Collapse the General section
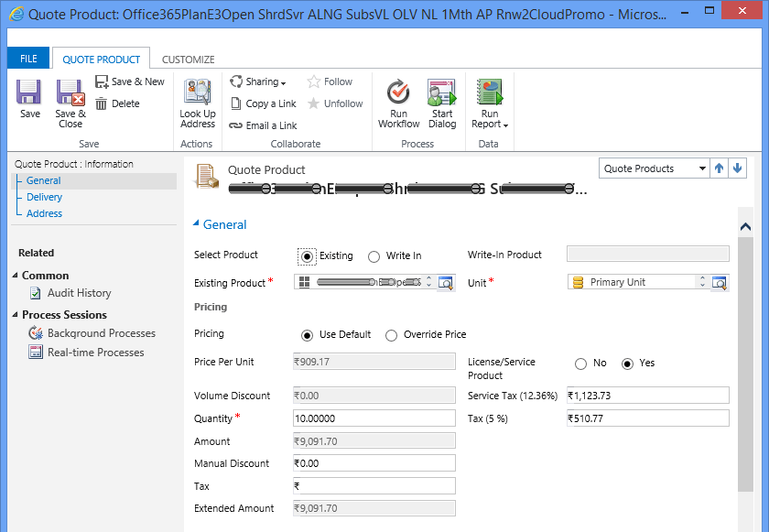The height and width of the screenshot is (532, 769). pos(196,223)
